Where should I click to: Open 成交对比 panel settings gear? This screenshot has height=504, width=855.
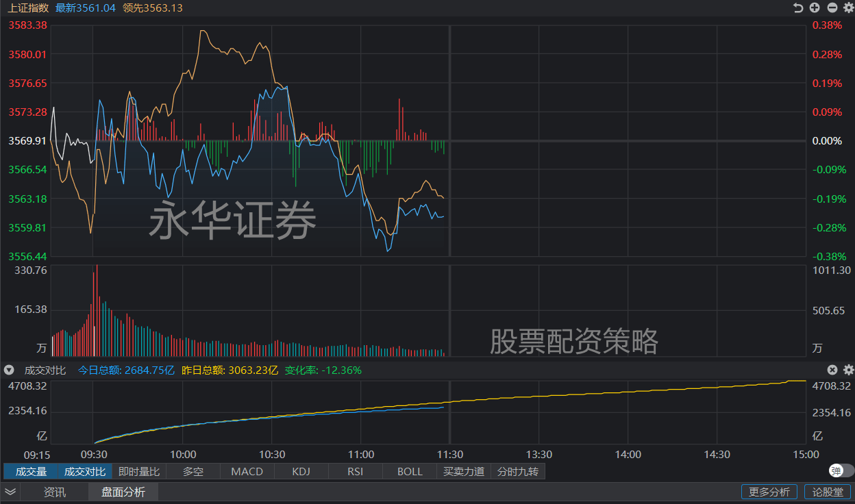849,370
